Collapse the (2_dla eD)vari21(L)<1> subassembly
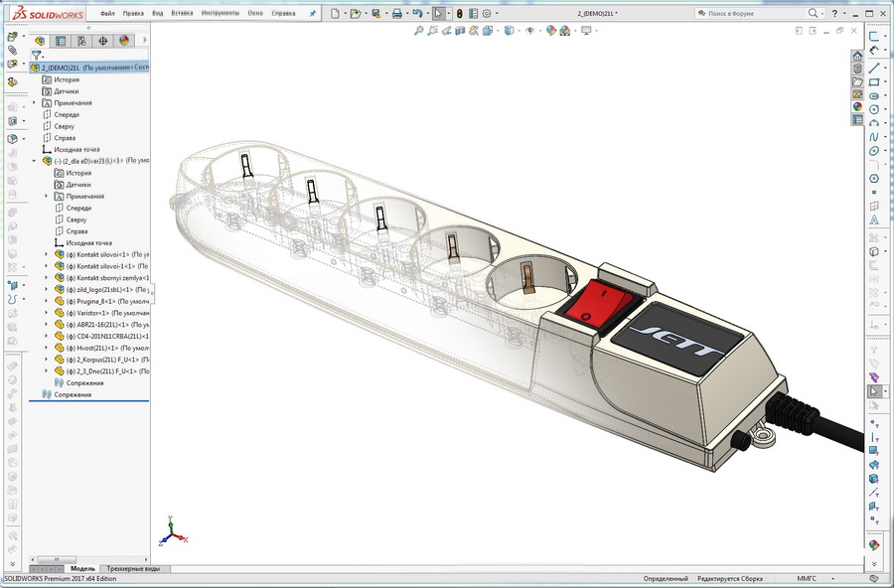Viewport: 894px width, 588px height. (x=34, y=161)
